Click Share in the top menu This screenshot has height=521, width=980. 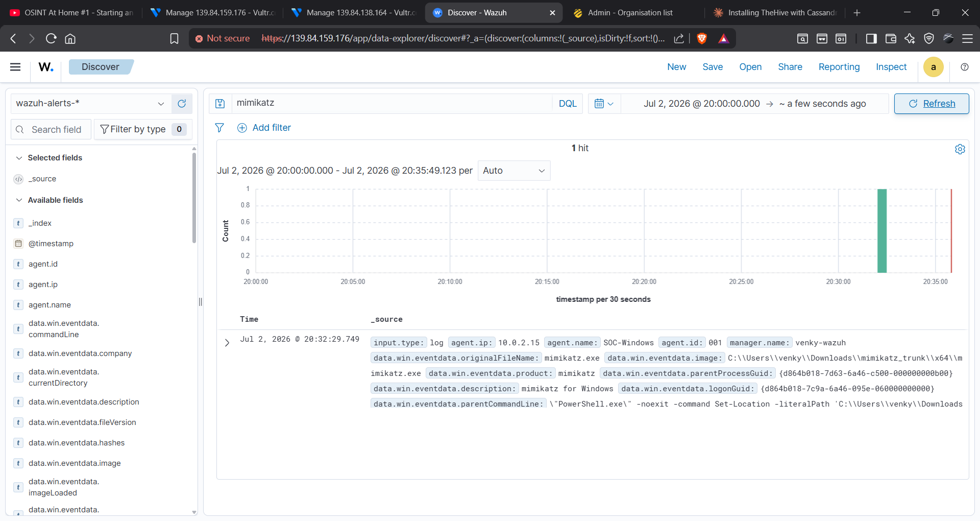click(790, 67)
